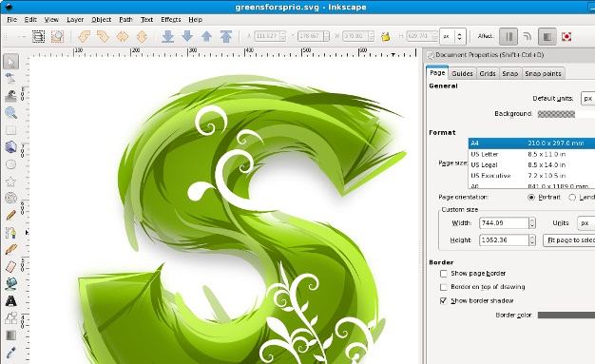Open the Custom size Units dropdown

(x=585, y=222)
